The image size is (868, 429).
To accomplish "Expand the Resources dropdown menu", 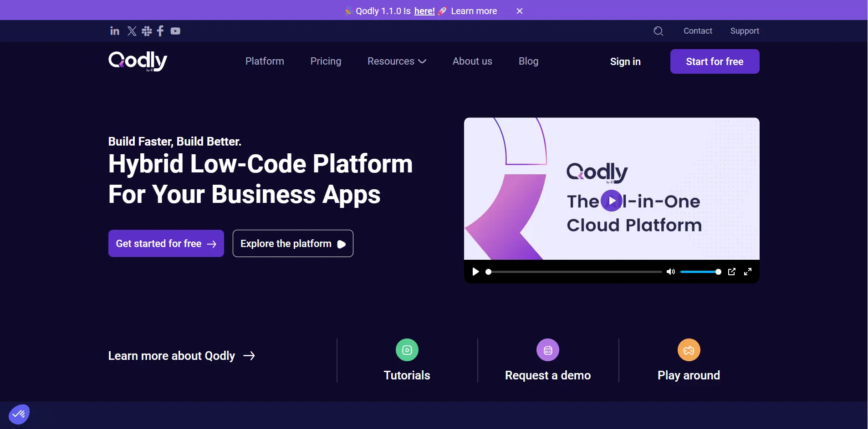I will click(x=397, y=61).
